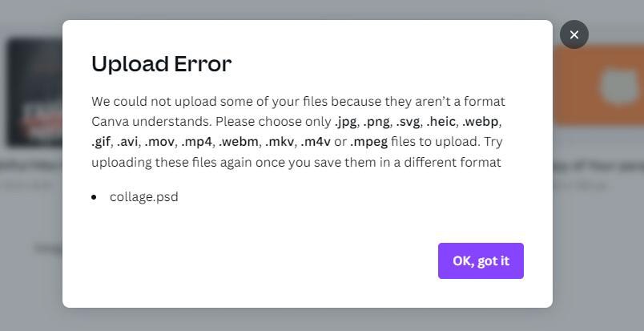The width and height of the screenshot is (644, 331).
Task: Click the bold .png format text
Action: [x=376, y=122]
